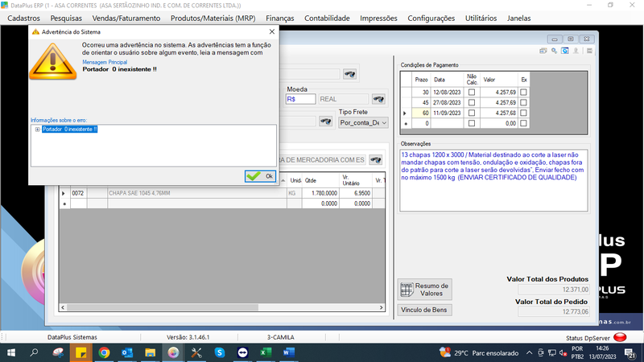644x362 pixels.
Task: Check Não Calc. for the 60-day installment
Action: [x=472, y=113]
